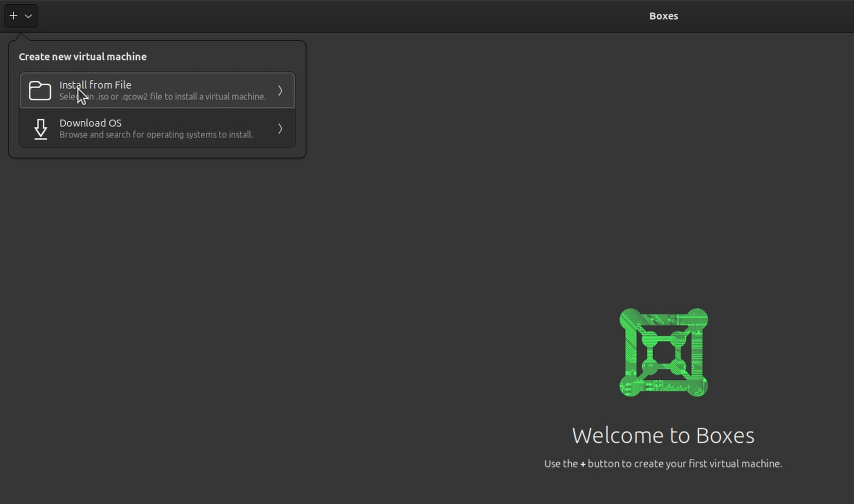The image size is (854, 504).
Task: Click the plus new machine button
Action: pos(14,16)
